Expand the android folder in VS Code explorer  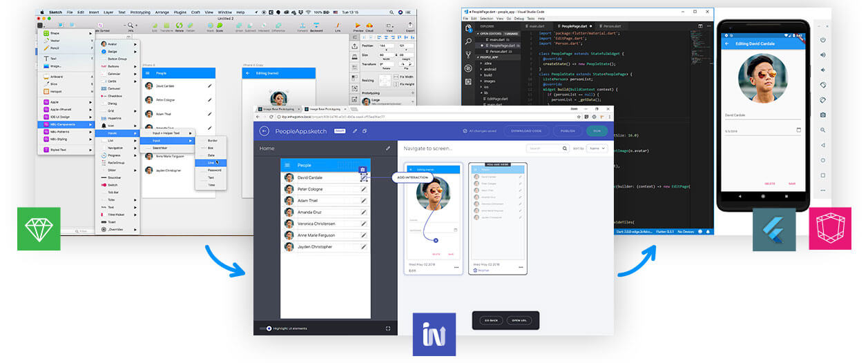(x=489, y=69)
